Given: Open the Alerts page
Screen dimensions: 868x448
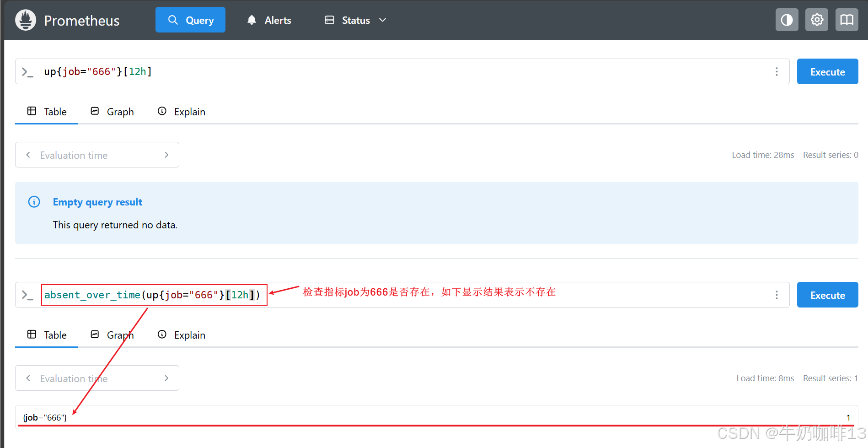Looking at the screenshot, I should [x=269, y=20].
